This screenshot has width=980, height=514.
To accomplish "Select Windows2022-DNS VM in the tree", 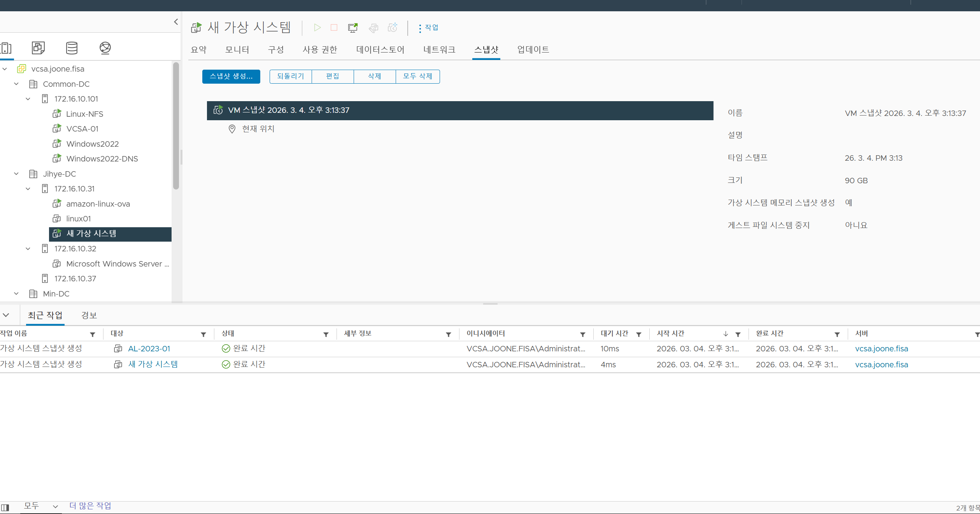I will pos(102,159).
